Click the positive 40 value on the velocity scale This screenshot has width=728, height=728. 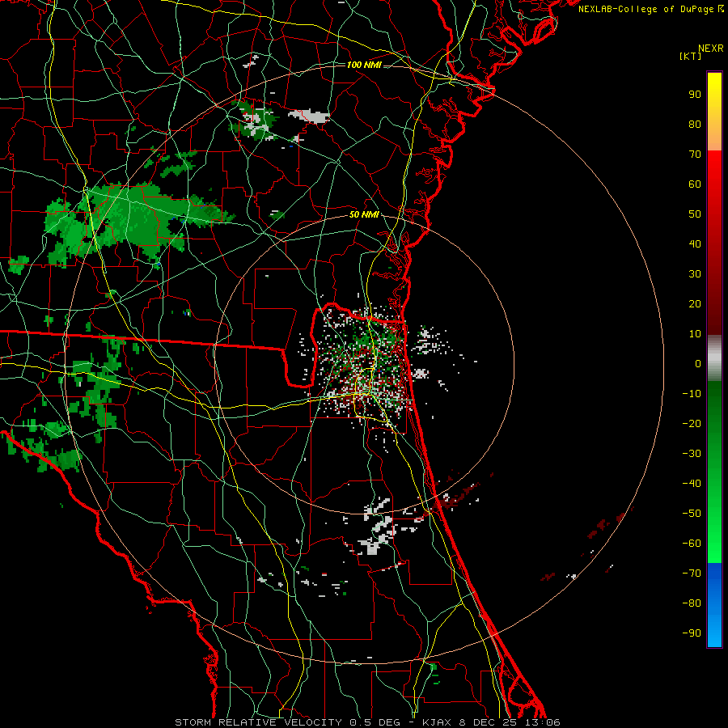tap(695, 243)
